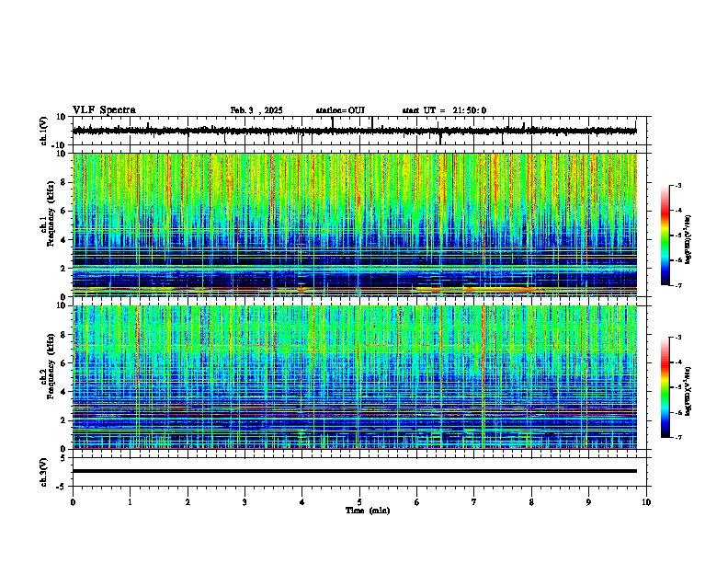The width and height of the screenshot is (728, 563).
Task: Click inside the ch.1 frequency spectrogram
Action: coord(355,224)
